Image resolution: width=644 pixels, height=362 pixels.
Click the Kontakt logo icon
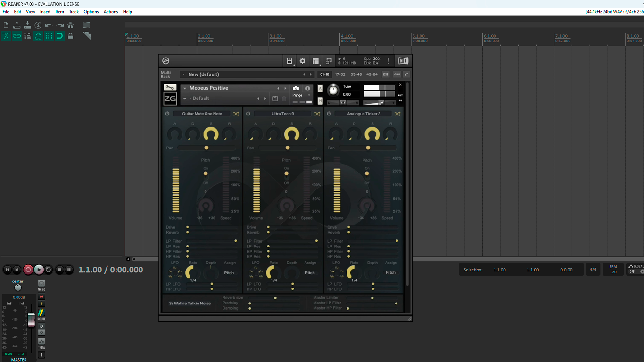click(165, 61)
